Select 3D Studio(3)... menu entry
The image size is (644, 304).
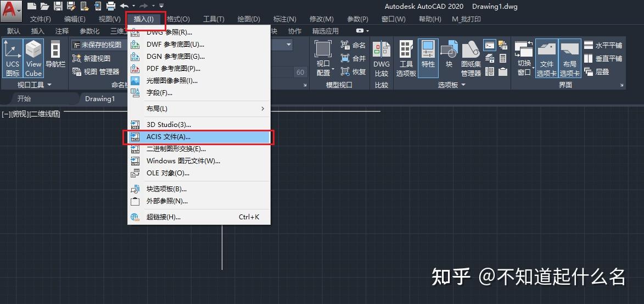(199, 125)
